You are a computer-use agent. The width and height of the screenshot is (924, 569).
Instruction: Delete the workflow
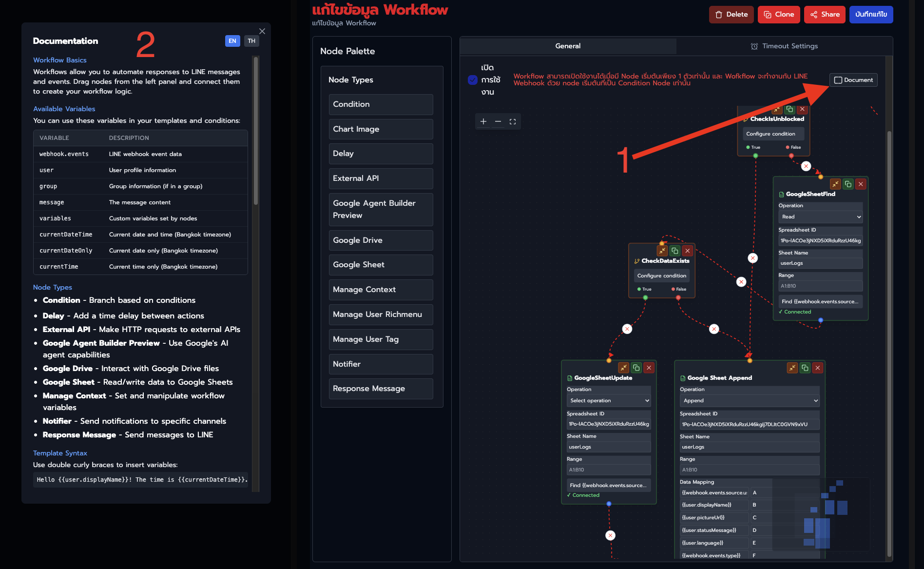click(x=731, y=14)
